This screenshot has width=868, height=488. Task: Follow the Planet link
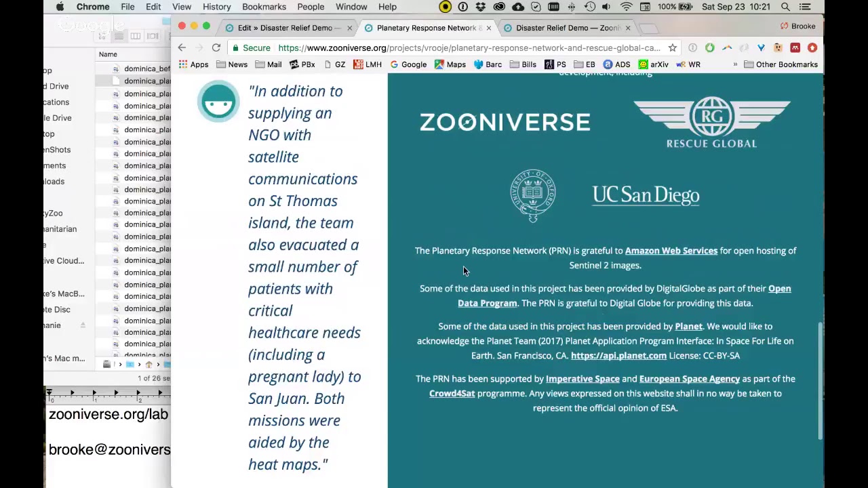[x=688, y=326]
